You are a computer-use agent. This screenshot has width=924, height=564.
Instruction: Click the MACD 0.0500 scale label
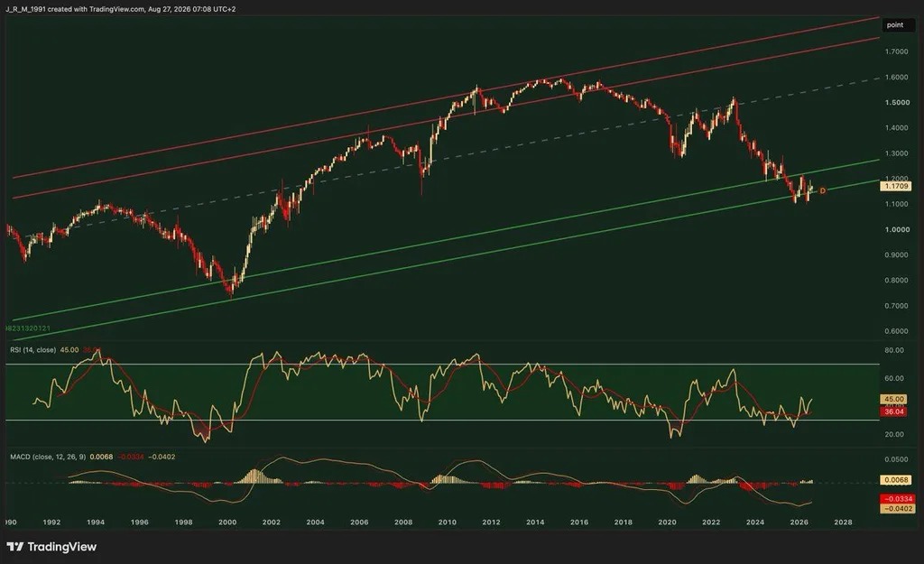pos(896,459)
